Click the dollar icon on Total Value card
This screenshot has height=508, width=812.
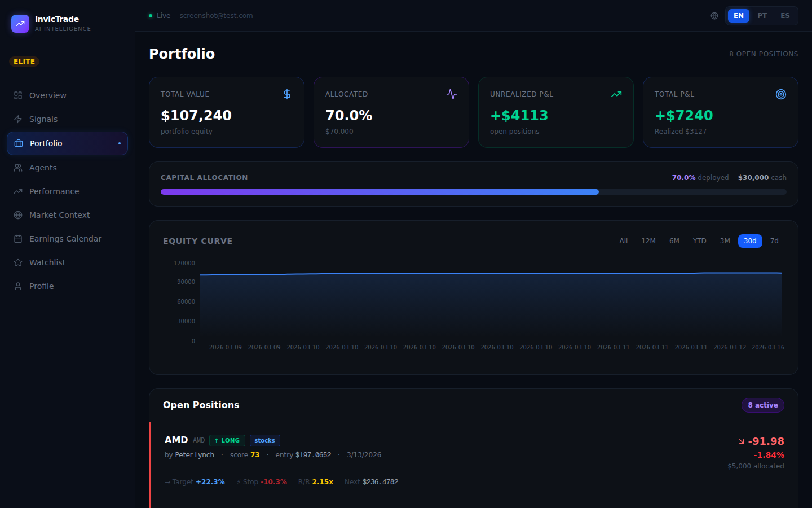pos(286,94)
